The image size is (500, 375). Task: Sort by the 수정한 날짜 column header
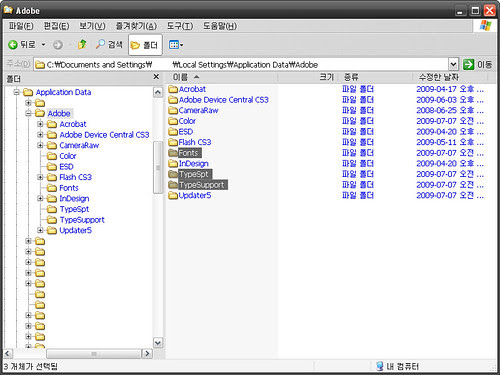click(450, 77)
